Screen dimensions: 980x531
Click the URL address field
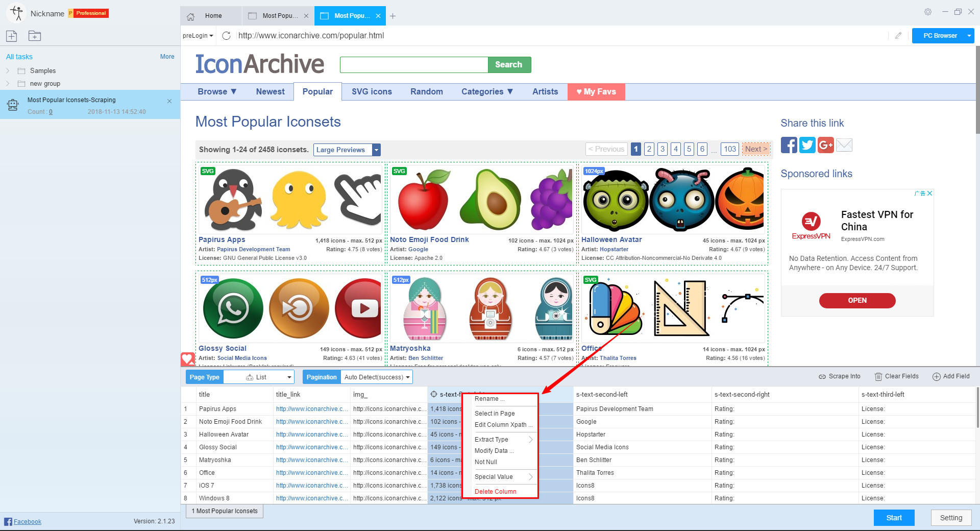pos(561,36)
